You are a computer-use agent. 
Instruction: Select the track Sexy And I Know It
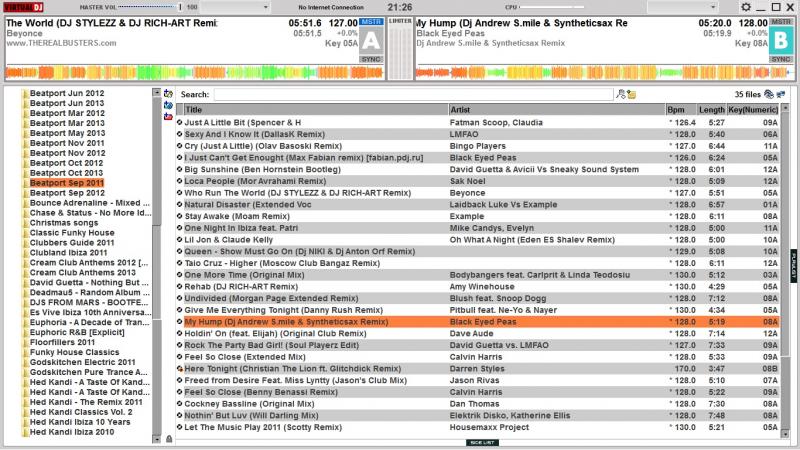(x=478, y=134)
